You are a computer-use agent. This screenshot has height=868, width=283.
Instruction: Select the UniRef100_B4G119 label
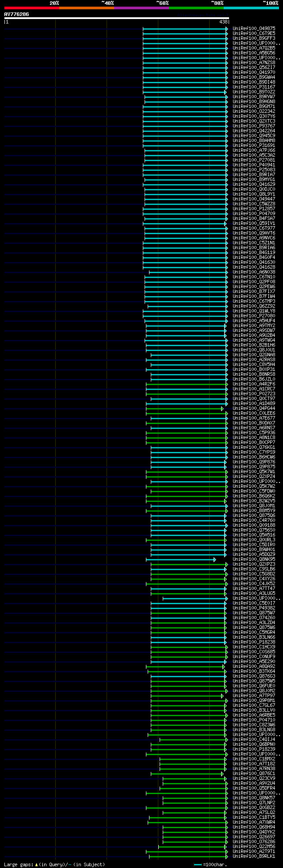click(254, 253)
